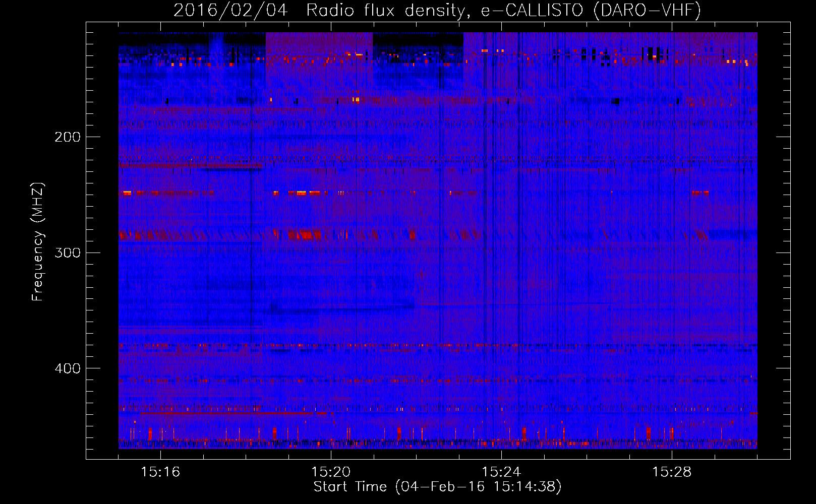Click the 15:16 time tick label
This screenshot has height=504, width=816.
160,472
